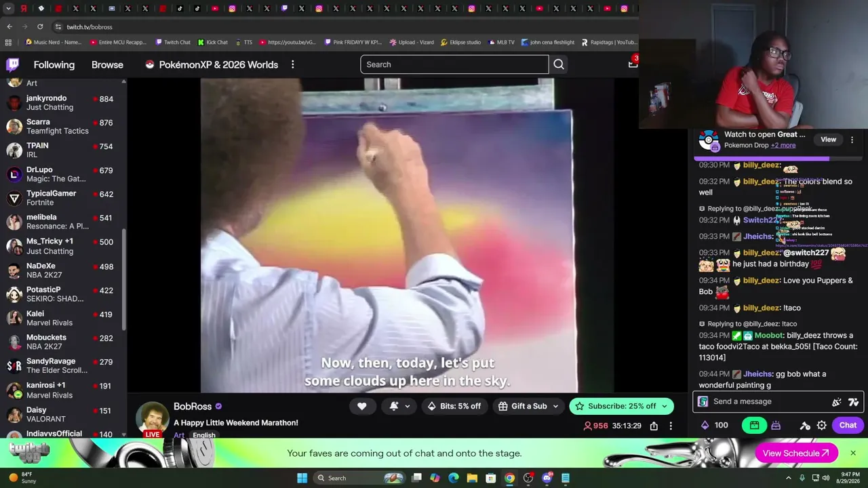This screenshot has width=868, height=488.
Task: Open the tab search dropdown arrow
Action: [x=7, y=9]
